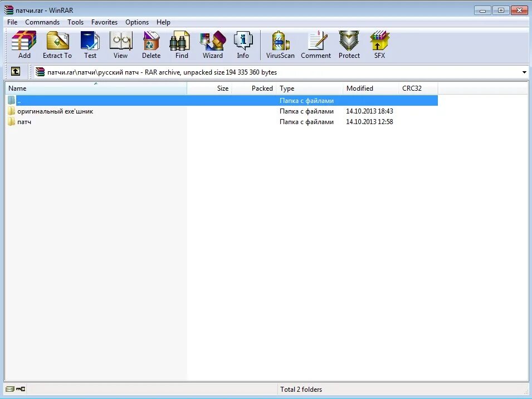Show archive Info

pos(243,45)
